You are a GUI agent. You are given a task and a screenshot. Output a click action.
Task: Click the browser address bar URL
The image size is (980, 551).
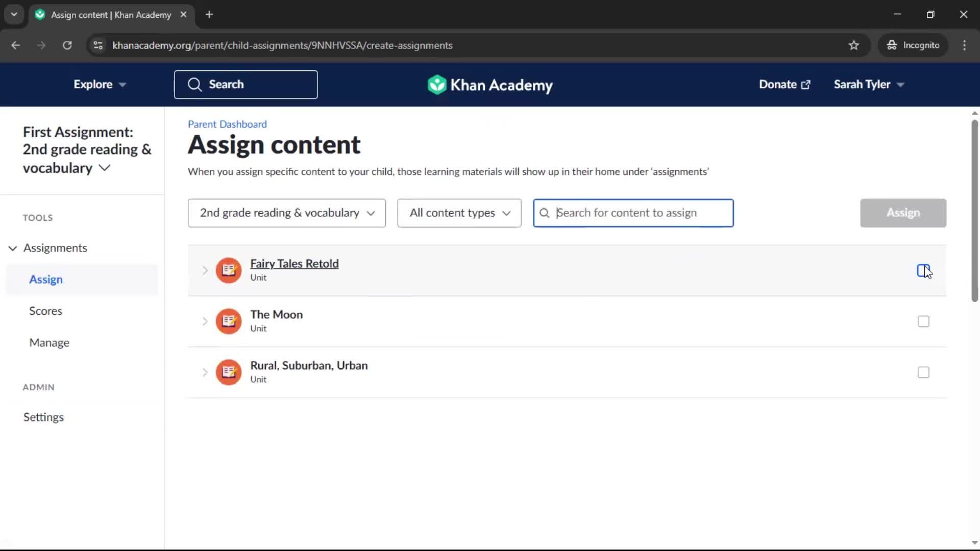(282, 45)
